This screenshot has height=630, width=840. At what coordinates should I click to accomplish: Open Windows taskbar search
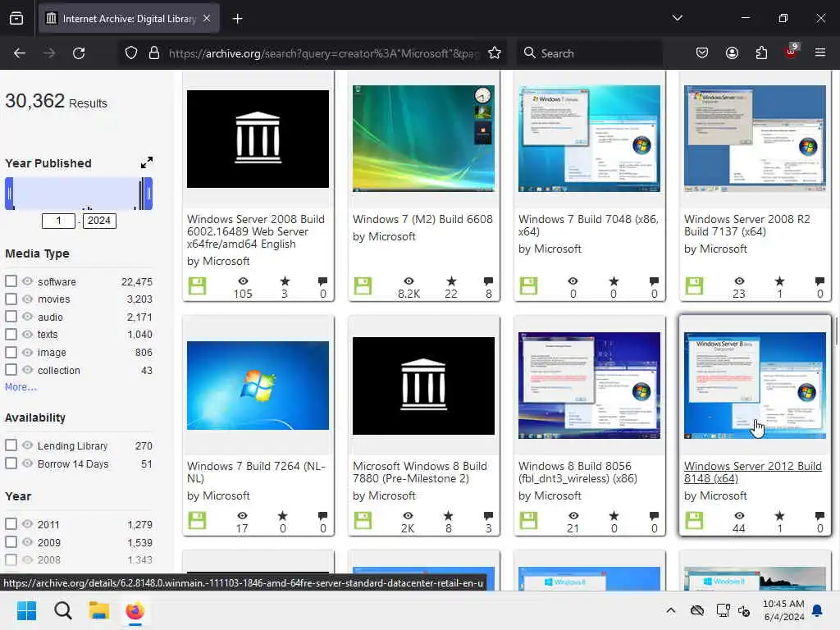(62, 610)
